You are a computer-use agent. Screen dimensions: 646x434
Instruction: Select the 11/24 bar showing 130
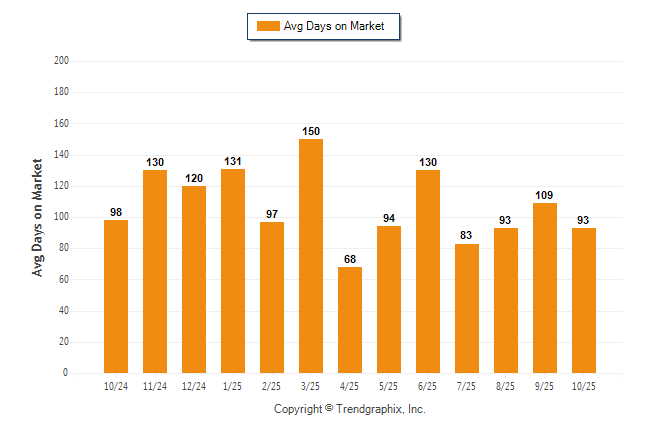click(x=155, y=271)
